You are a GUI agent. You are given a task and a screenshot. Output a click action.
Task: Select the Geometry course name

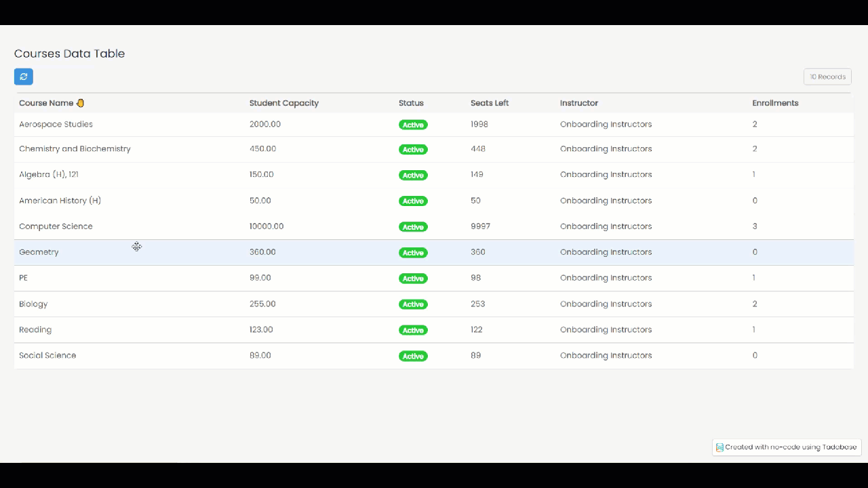point(39,252)
